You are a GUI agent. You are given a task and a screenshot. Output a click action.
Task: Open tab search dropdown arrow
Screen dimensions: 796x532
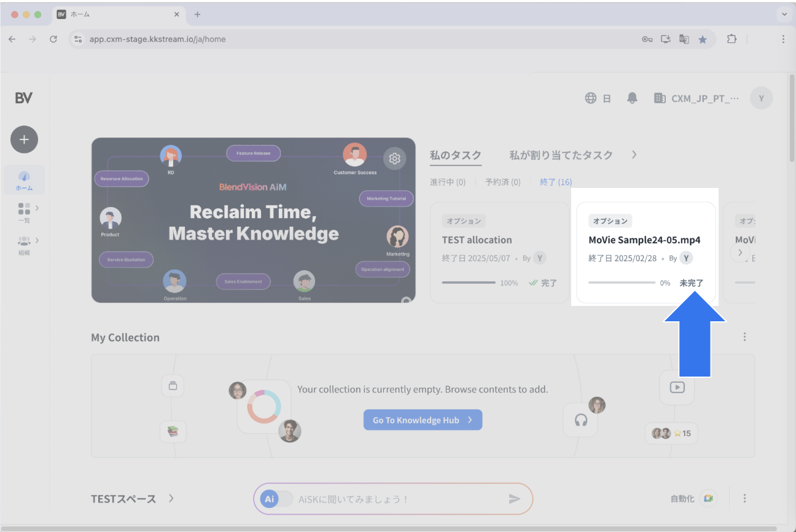point(784,14)
